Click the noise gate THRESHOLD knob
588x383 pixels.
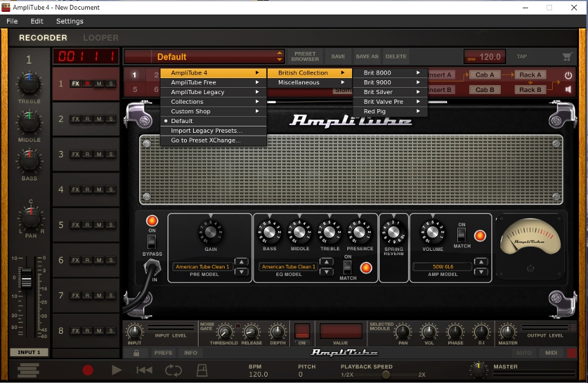click(x=224, y=332)
